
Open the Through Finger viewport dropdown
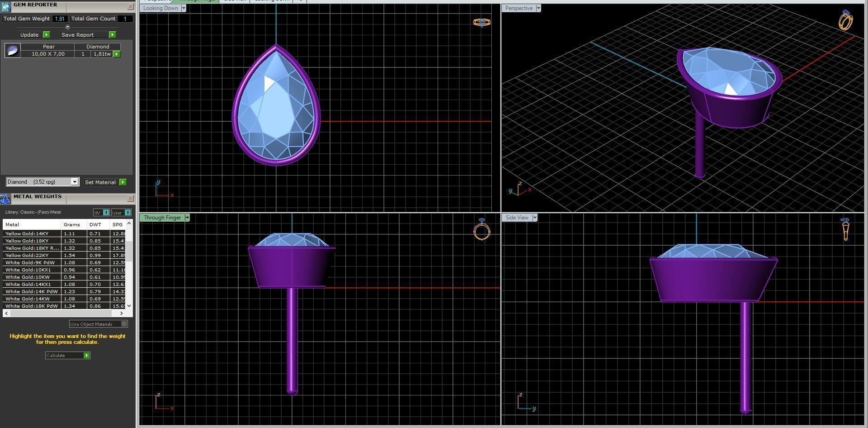click(x=187, y=218)
